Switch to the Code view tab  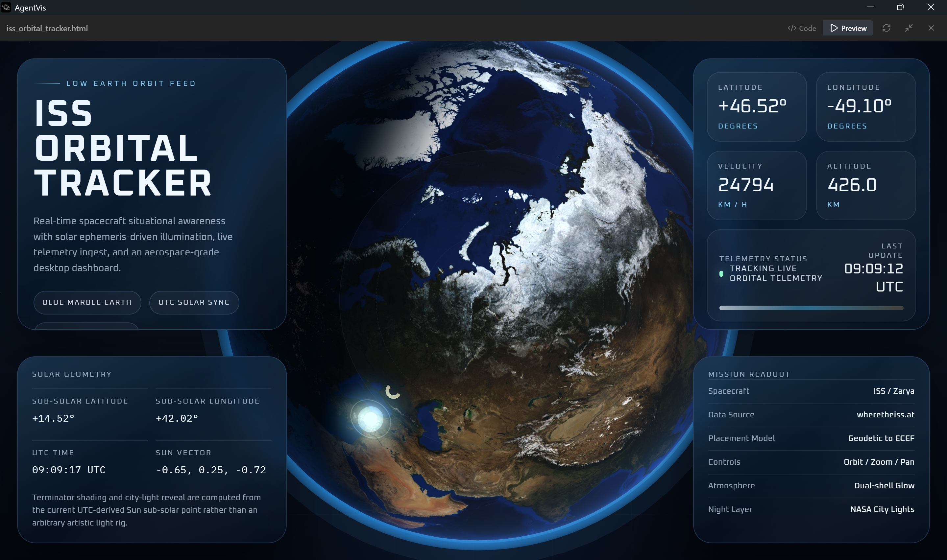(x=802, y=28)
